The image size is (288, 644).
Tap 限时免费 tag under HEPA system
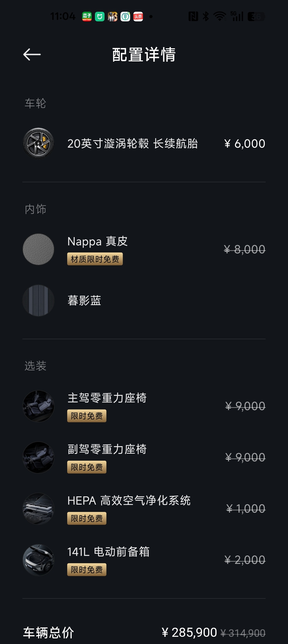click(87, 519)
